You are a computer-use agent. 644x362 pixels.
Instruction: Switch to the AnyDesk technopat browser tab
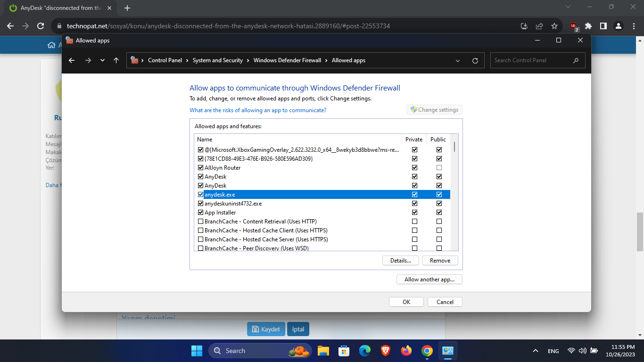[x=60, y=8]
